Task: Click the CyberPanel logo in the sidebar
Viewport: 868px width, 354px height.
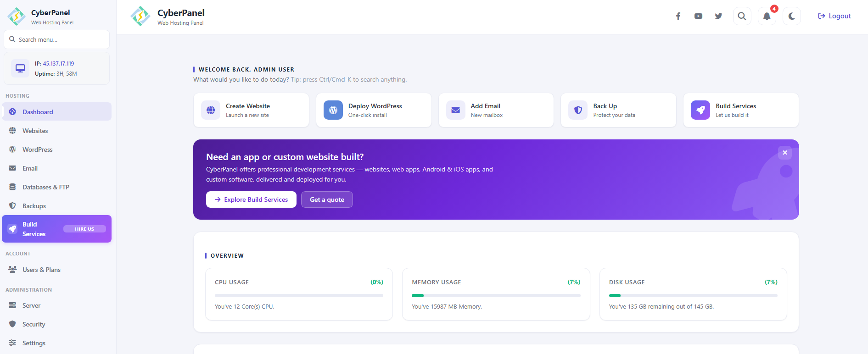Action: [x=17, y=17]
